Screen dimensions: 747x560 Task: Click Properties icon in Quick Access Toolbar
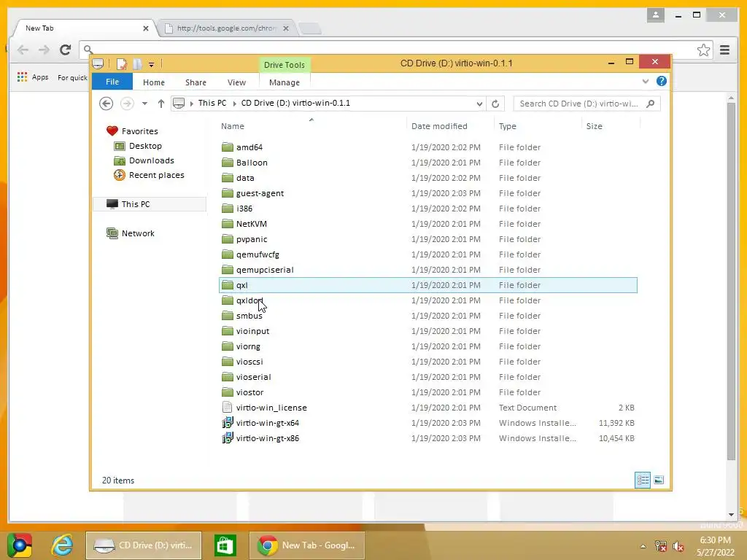pos(122,64)
